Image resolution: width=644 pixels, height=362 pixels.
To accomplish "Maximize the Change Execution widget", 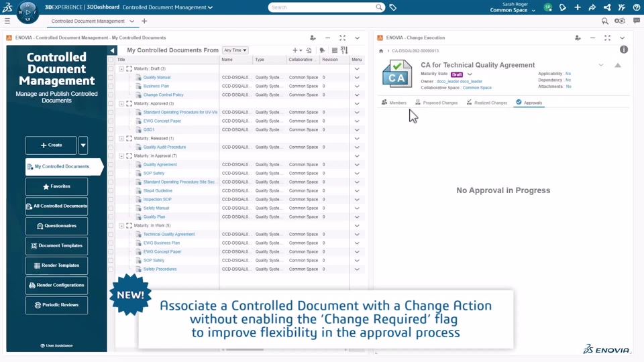I will tap(608, 38).
